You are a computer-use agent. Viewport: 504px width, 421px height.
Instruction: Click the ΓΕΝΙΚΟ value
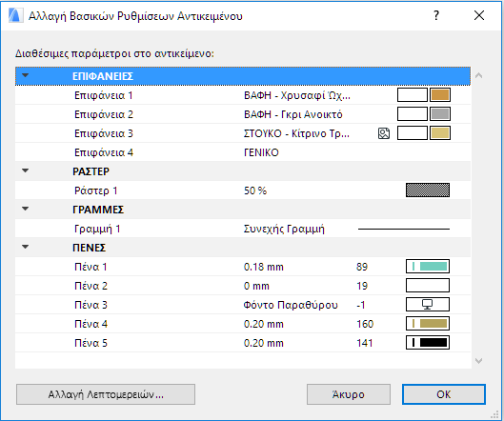(x=261, y=152)
